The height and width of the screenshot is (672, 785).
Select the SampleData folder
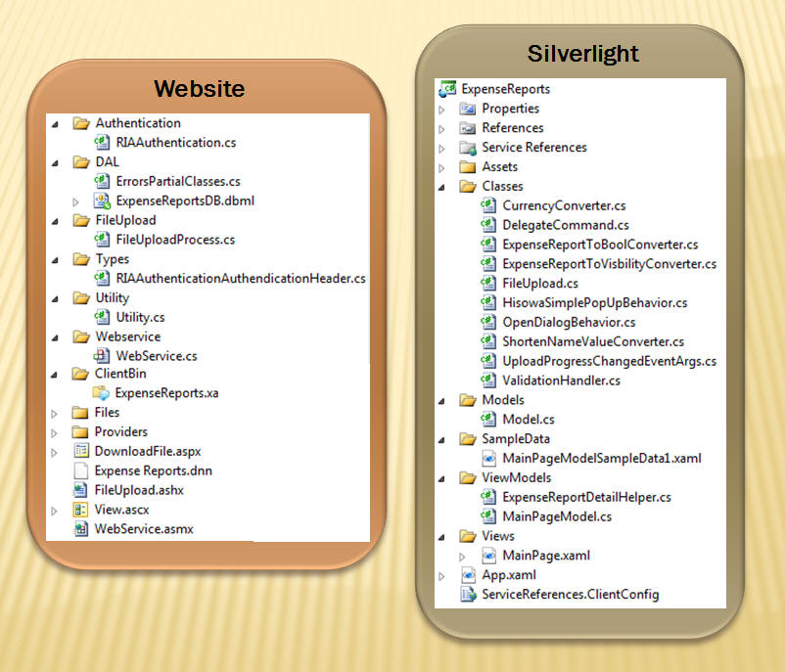tap(516, 439)
